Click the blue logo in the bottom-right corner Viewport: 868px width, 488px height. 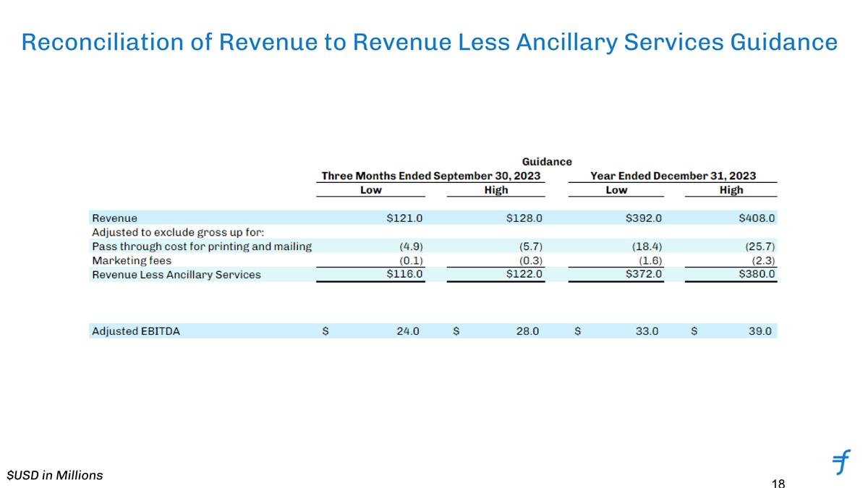(x=841, y=461)
